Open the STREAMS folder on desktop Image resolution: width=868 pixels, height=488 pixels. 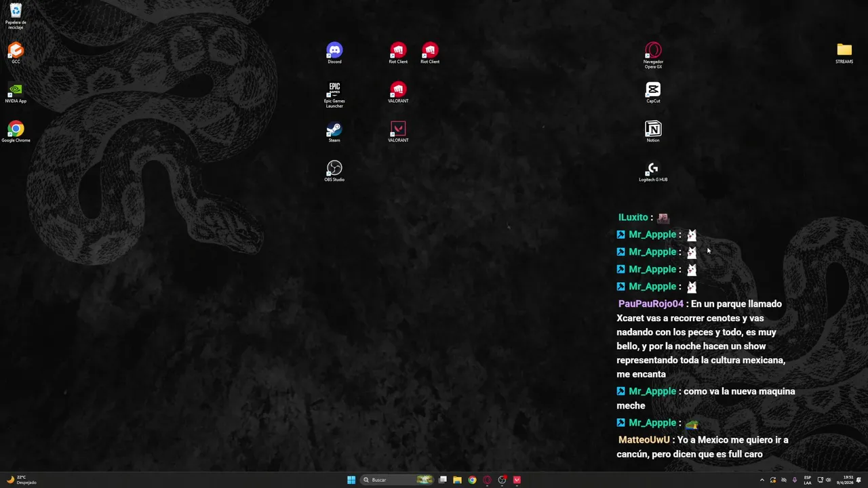point(844,54)
